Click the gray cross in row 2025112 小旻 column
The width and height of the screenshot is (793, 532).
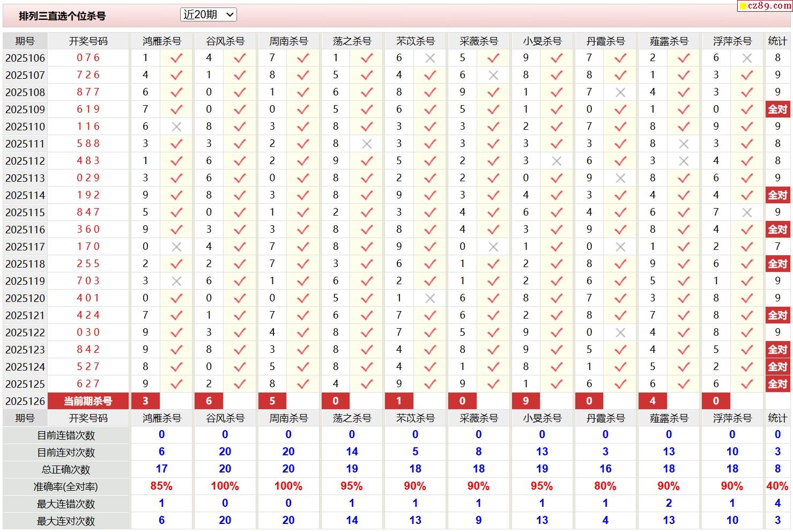tap(557, 161)
